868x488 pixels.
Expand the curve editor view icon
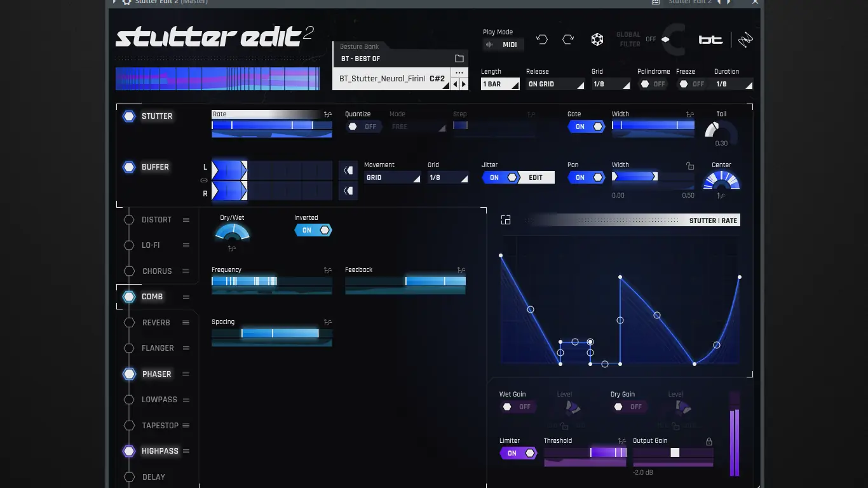(x=506, y=220)
